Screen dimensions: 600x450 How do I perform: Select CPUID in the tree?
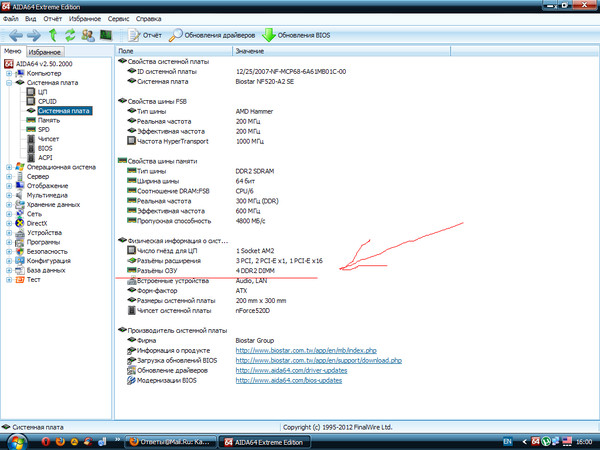coord(47,101)
